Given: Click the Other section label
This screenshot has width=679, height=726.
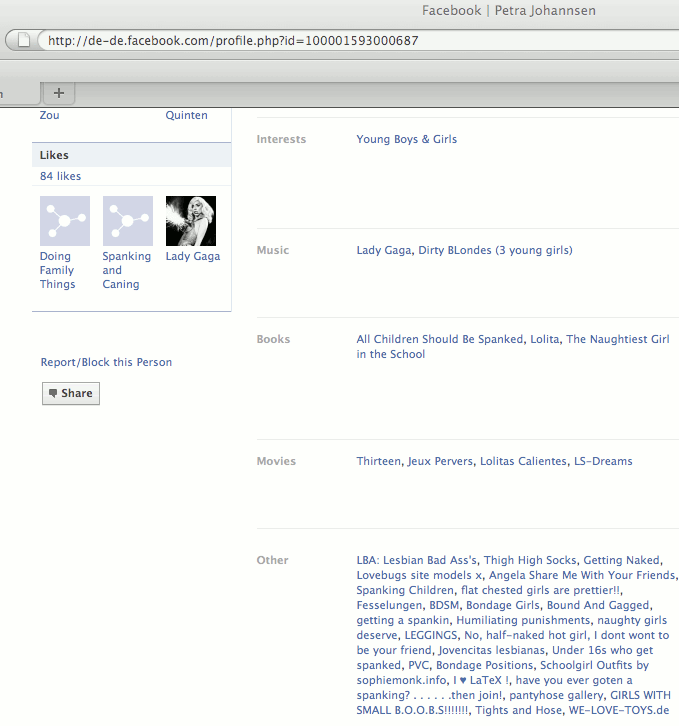Looking at the screenshot, I should (272, 560).
